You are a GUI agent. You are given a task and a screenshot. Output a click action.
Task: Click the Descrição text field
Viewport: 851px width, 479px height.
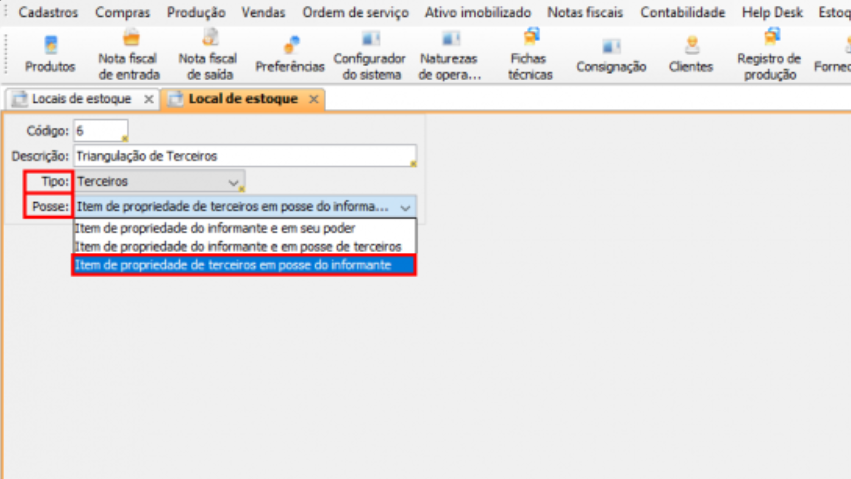[244, 156]
